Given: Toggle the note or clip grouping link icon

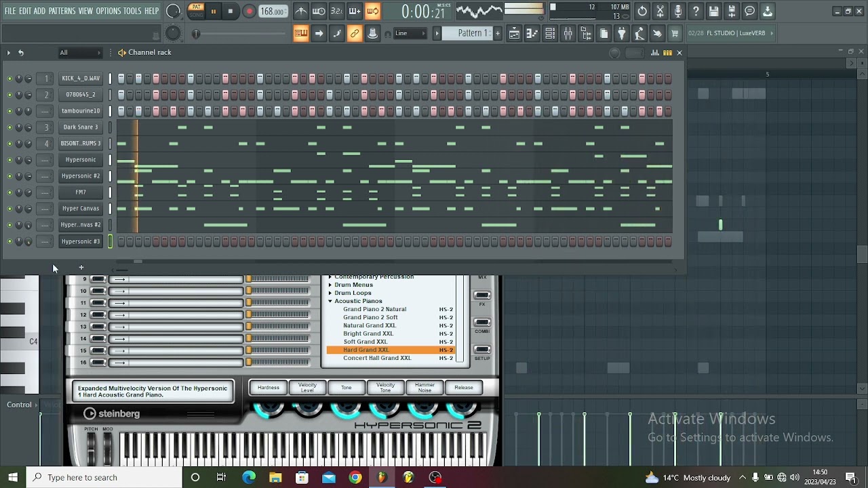Looking at the screenshot, I should (355, 33).
